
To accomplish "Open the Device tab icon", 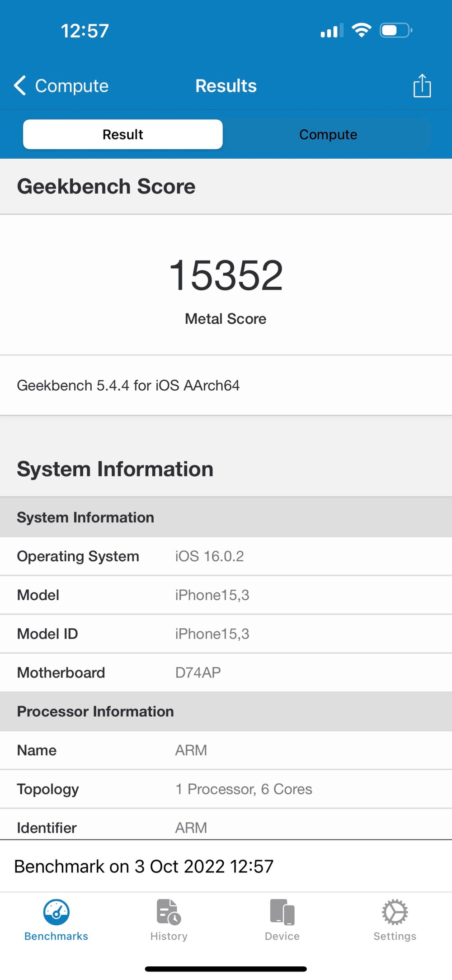I will click(x=282, y=912).
